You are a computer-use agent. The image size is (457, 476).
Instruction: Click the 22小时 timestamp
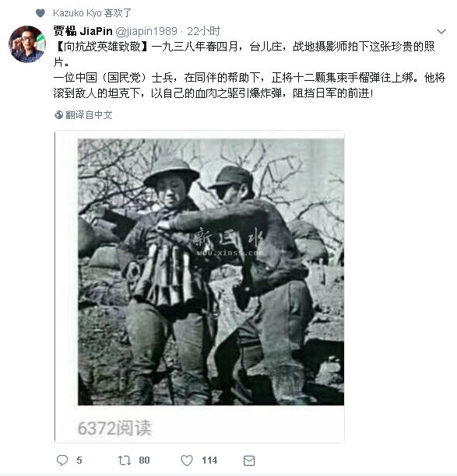click(203, 31)
